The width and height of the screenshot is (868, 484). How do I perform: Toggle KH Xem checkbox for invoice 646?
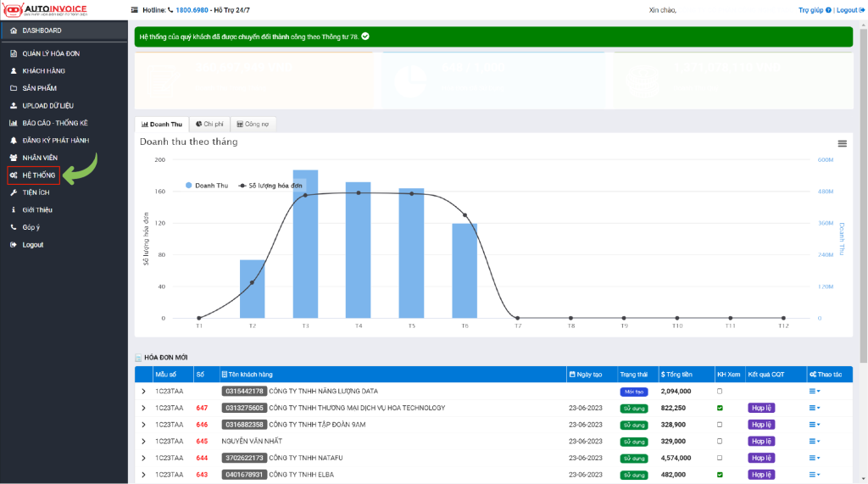click(720, 425)
